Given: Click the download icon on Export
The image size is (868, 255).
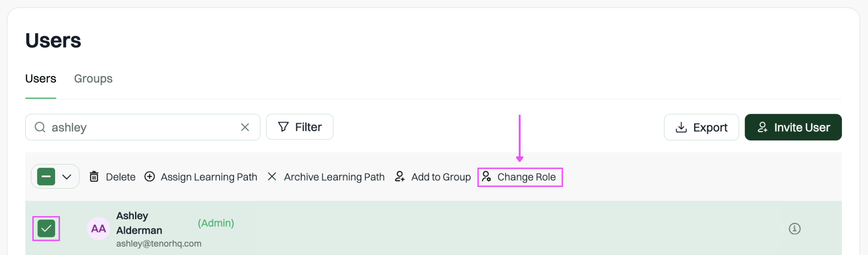Looking at the screenshot, I should tap(681, 127).
